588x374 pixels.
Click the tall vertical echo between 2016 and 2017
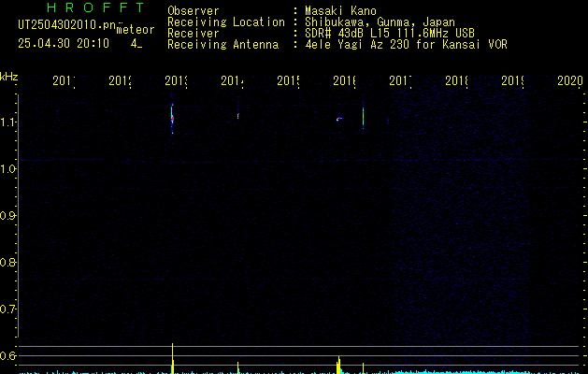(363, 118)
